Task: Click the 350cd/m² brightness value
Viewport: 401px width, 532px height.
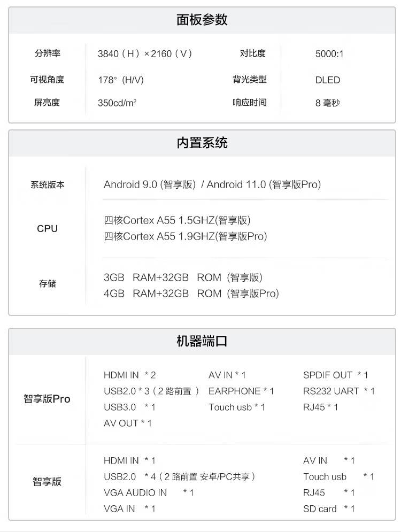Action: click(x=117, y=103)
